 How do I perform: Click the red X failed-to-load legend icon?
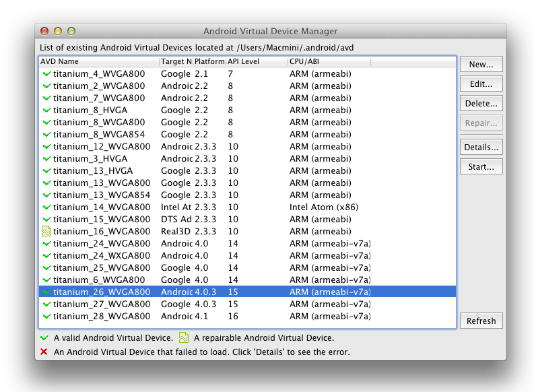pos(44,352)
